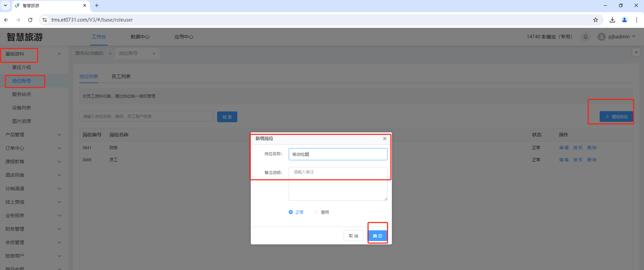
Task: Open the Chrome profile icon
Action: pos(624,20)
